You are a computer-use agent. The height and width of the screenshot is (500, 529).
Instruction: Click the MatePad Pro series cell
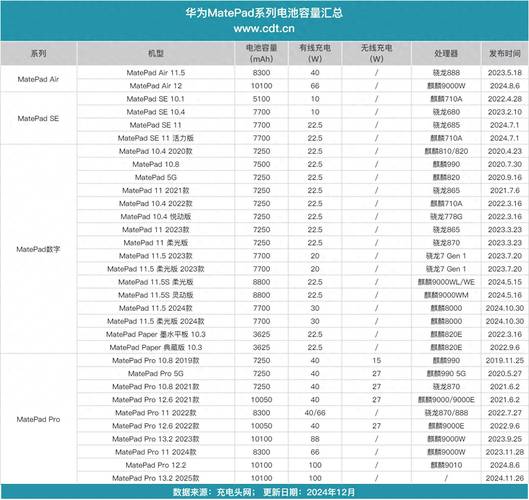tap(38, 419)
